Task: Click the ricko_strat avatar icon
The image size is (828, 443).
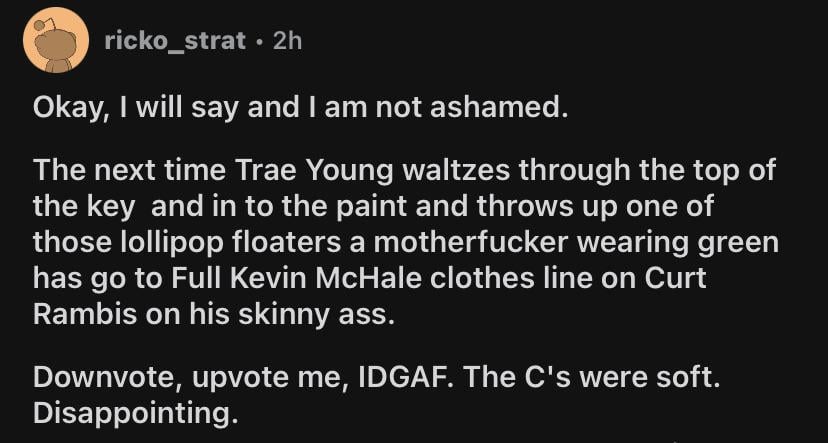Action: pos(58,41)
